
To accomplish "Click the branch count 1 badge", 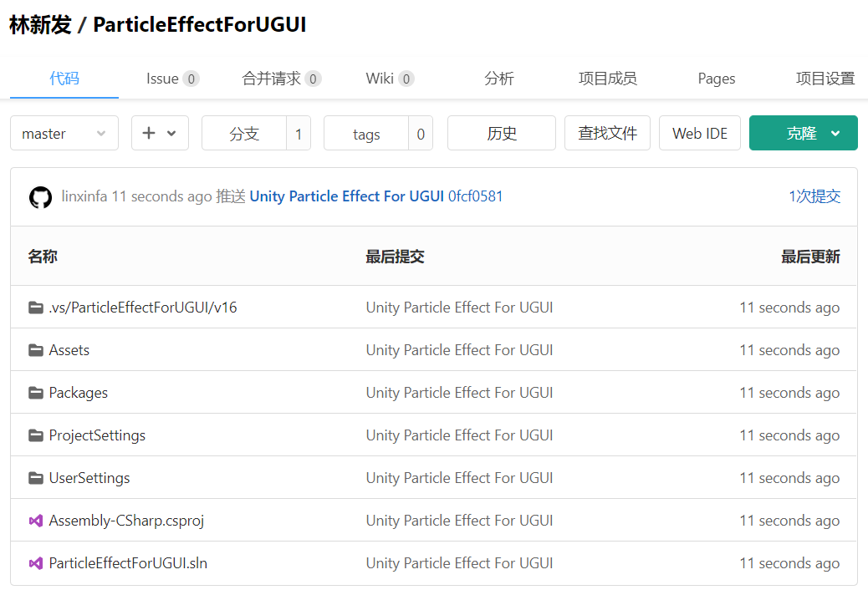I will (x=299, y=133).
